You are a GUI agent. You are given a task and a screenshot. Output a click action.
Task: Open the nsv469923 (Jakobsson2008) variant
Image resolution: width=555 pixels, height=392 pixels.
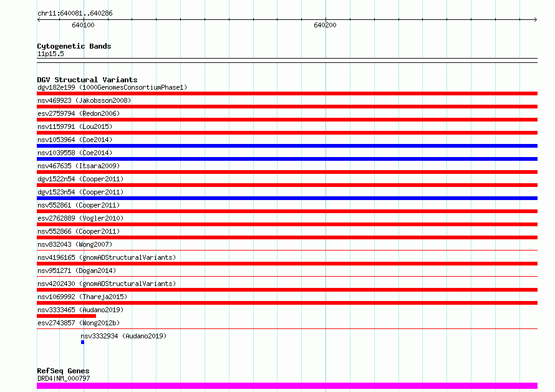pos(84,100)
